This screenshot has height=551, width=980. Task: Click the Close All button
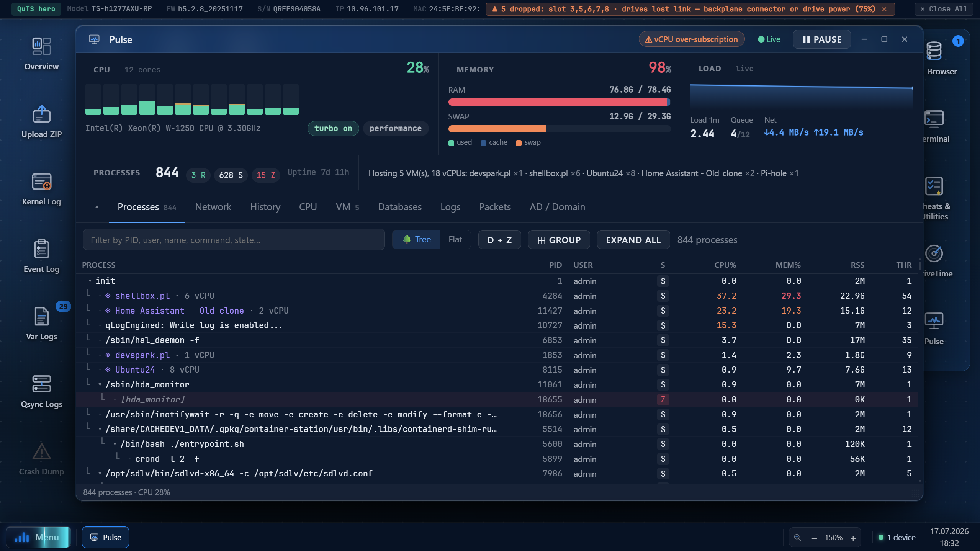point(944,9)
